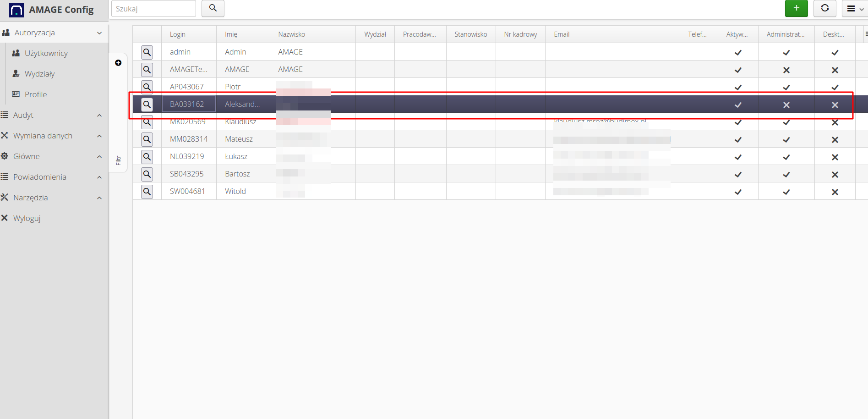Click the plus icon on the Filtr panel
This screenshot has height=419, width=868.
[x=118, y=63]
